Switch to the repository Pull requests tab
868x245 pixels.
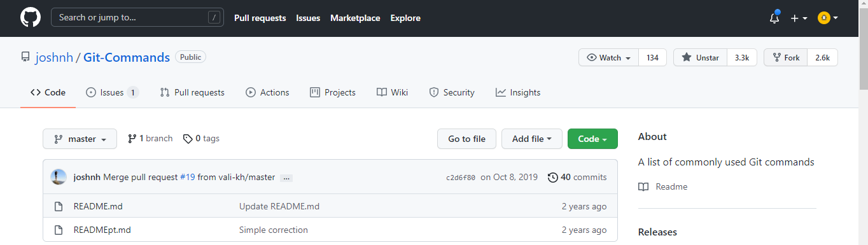tap(192, 92)
